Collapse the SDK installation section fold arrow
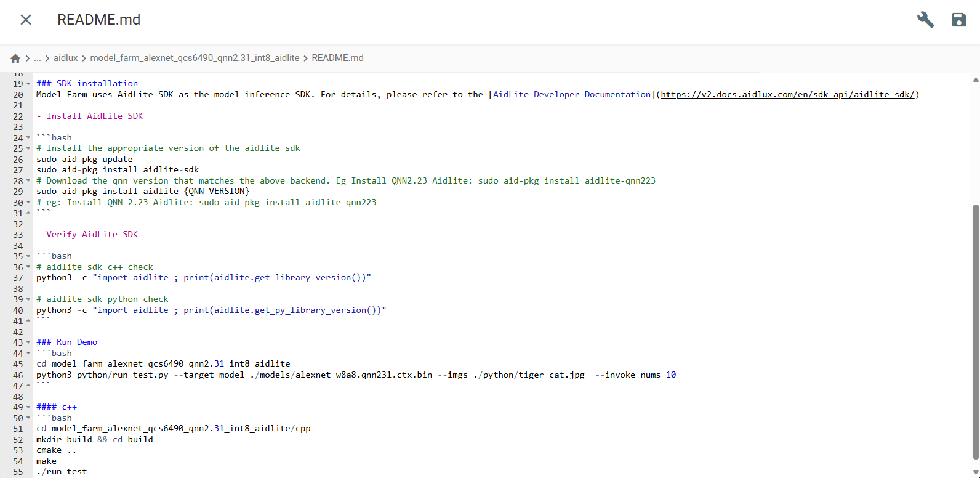 (28, 84)
